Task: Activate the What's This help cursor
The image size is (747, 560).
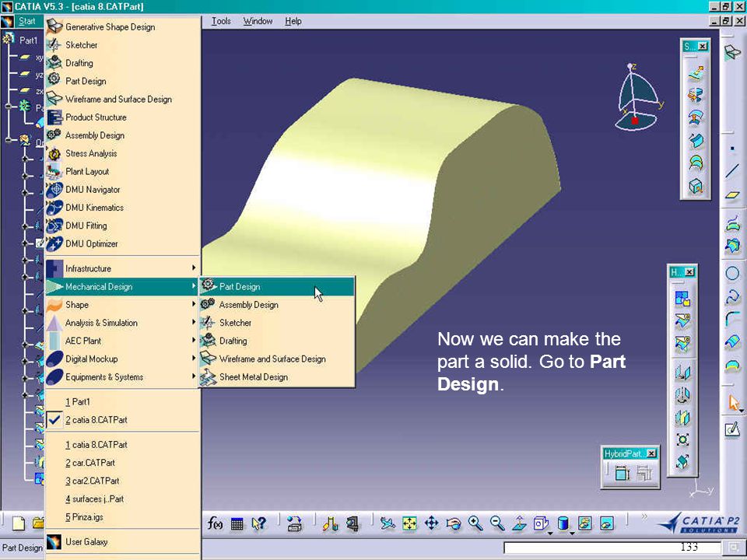Action: tap(258, 523)
